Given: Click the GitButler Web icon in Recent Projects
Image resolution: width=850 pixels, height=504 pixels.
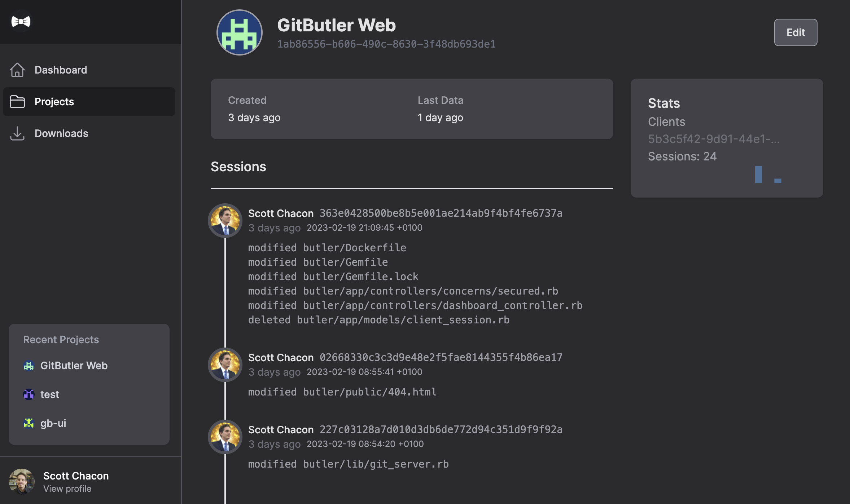Looking at the screenshot, I should pyautogui.click(x=29, y=366).
